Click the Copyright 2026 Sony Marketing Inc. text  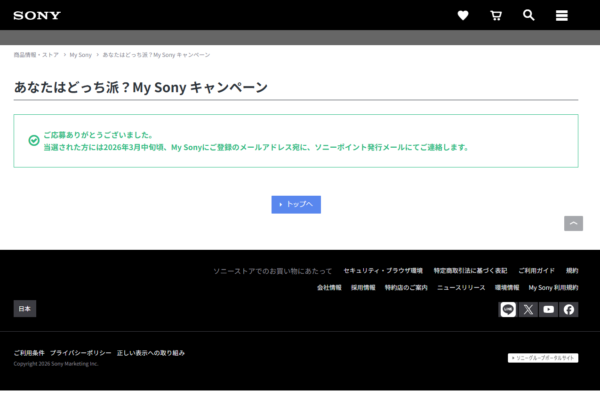[56, 364]
